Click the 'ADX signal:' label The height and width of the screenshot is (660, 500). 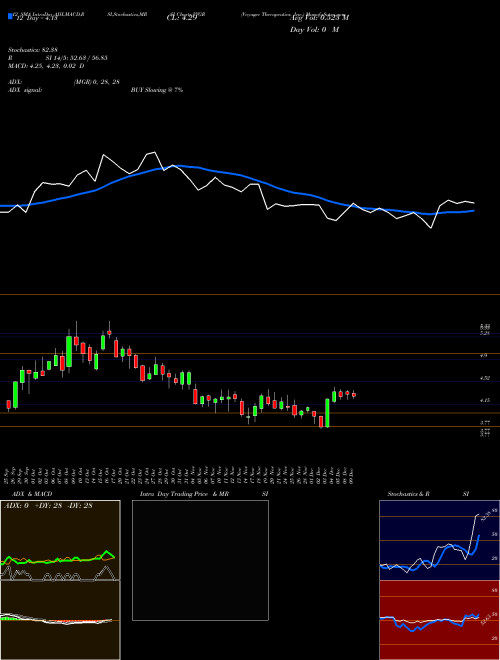point(24,90)
